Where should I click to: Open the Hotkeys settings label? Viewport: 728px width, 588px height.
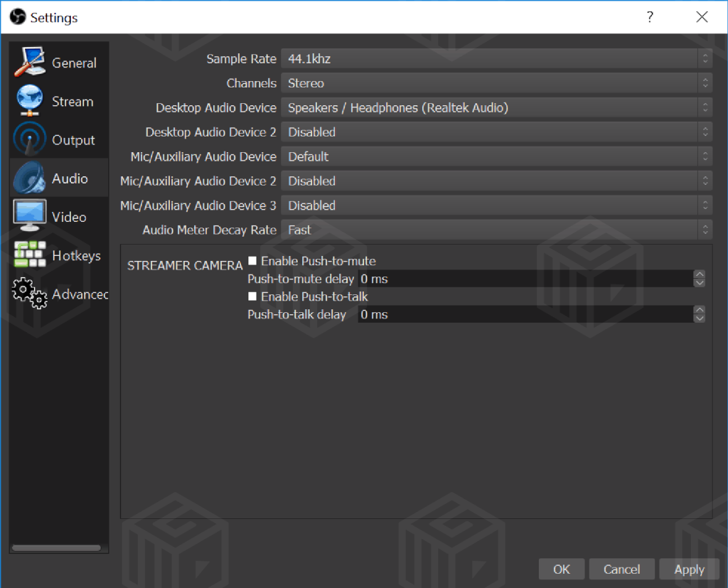tap(77, 255)
